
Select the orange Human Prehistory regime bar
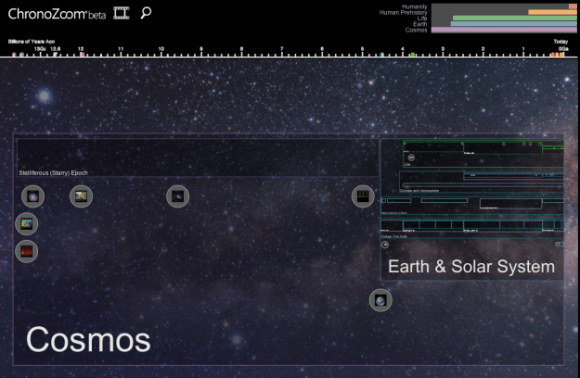point(552,12)
